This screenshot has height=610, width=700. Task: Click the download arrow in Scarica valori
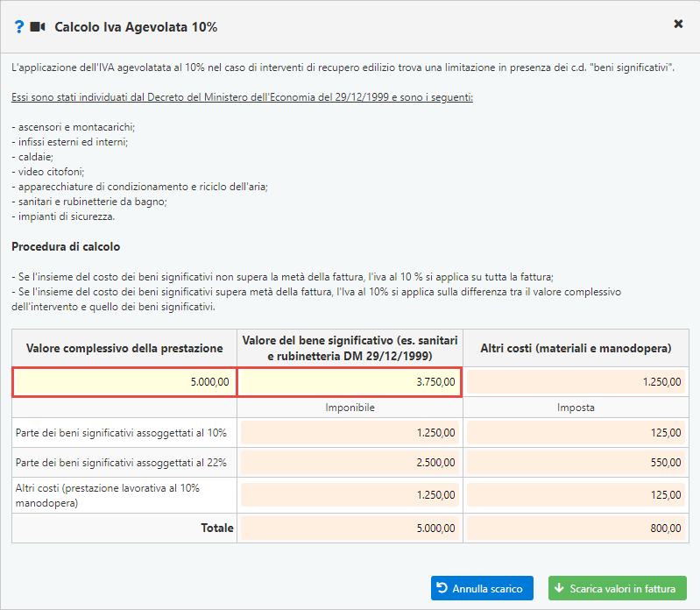click(x=559, y=588)
